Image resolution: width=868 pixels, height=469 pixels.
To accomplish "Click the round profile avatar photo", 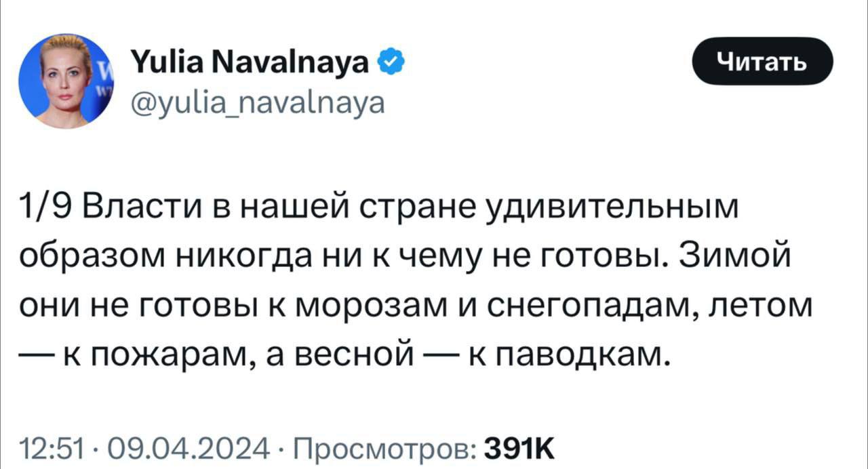I will 65,81.
